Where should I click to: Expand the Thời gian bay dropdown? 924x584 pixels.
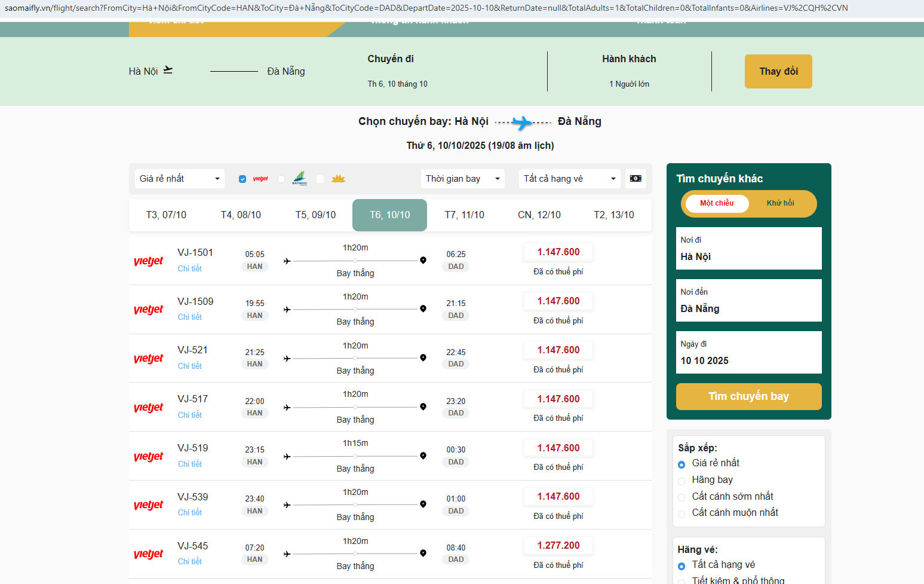click(462, 179)
